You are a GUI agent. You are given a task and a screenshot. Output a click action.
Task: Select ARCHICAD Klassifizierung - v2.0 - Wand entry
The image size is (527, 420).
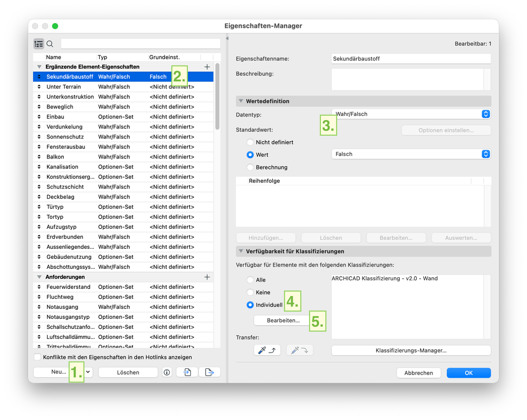click(385, 278)
